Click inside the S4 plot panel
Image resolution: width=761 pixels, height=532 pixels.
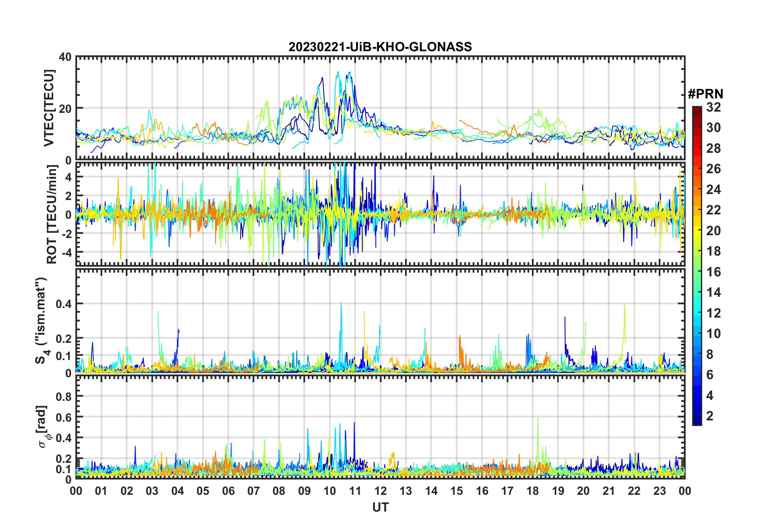(380, 320)
